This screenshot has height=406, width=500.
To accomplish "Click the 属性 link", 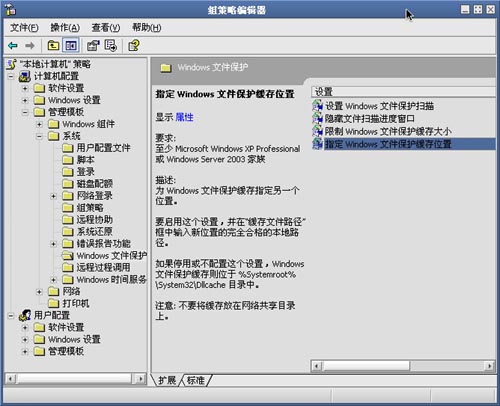I will [184, 117].
